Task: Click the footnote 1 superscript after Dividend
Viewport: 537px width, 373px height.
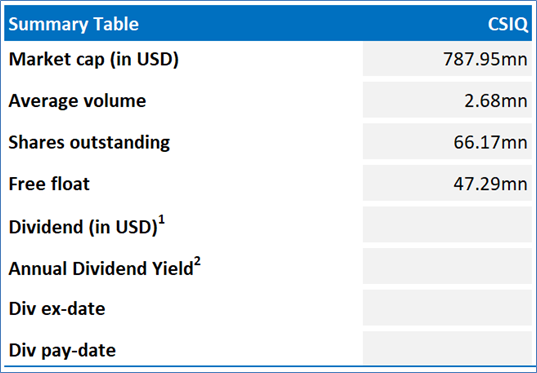Action: pos(162,220)
